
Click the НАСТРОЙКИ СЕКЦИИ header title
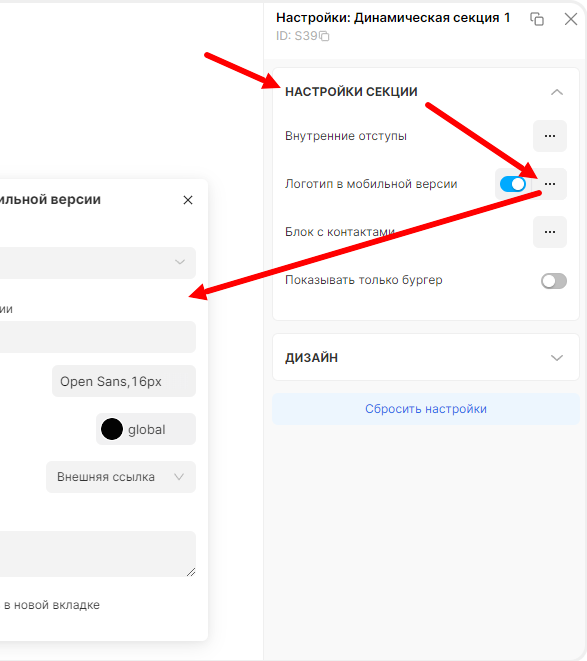351,92
